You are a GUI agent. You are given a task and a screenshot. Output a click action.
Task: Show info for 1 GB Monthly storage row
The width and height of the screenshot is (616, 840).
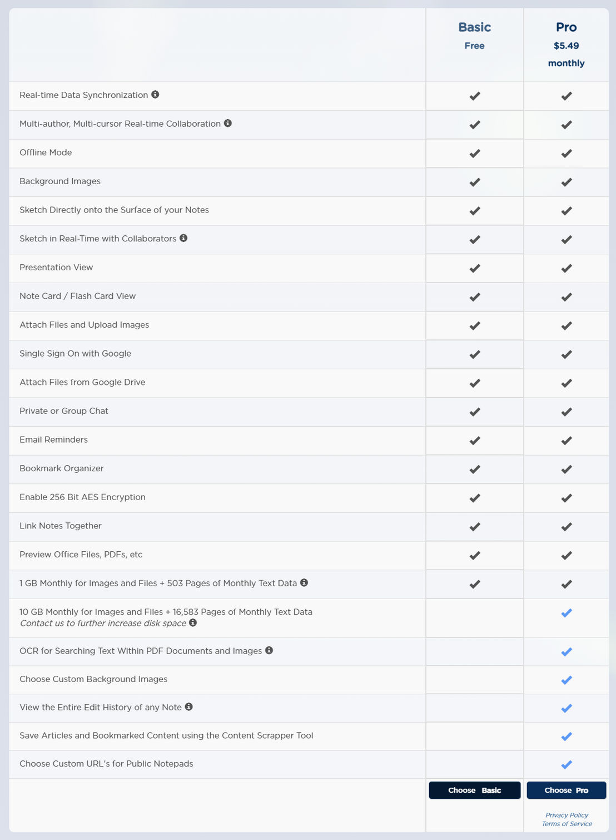pos(304,582)
